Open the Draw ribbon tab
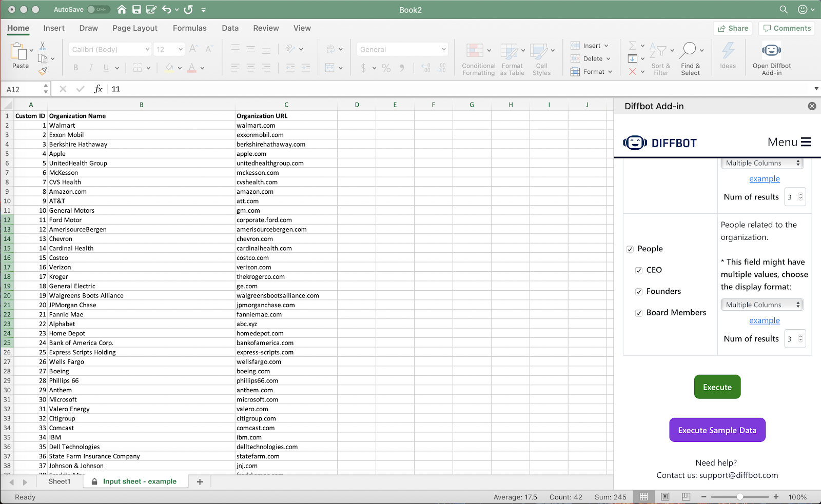Screen dimensions: 821x504 pyautogui.click(x=88, y=28)
